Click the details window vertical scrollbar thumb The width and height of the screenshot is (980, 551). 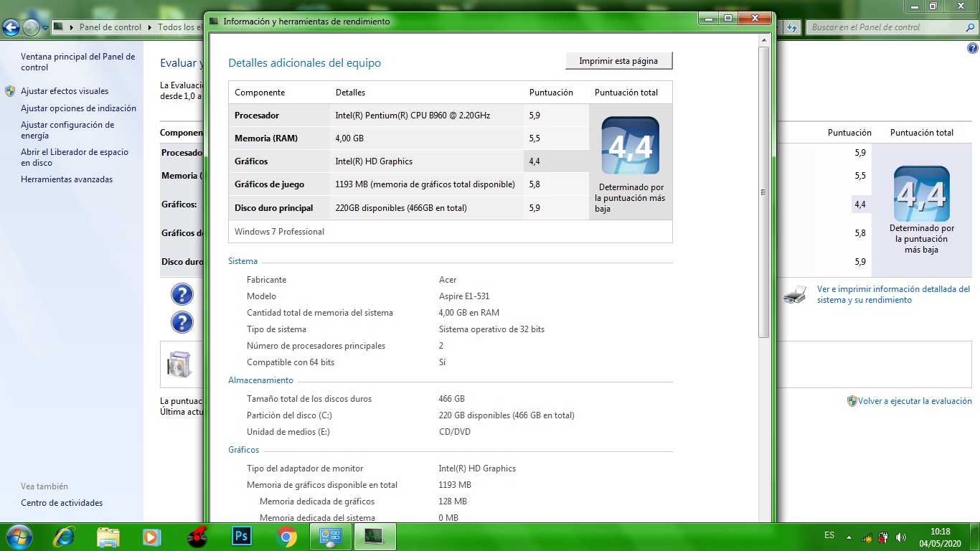tap(763, 192)
